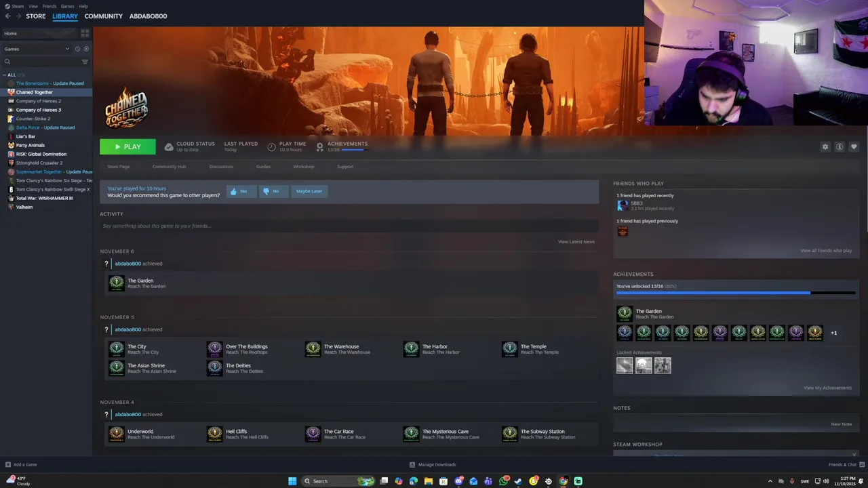Click the Windows Start button
The image size is (868, 488).
click(x=292, y=481)
